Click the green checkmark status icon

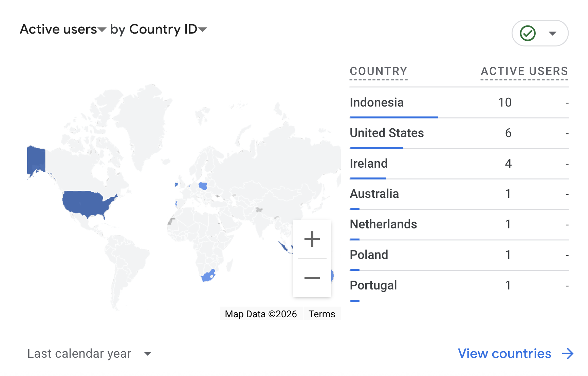pyautogui.click(x=527, y=33)
